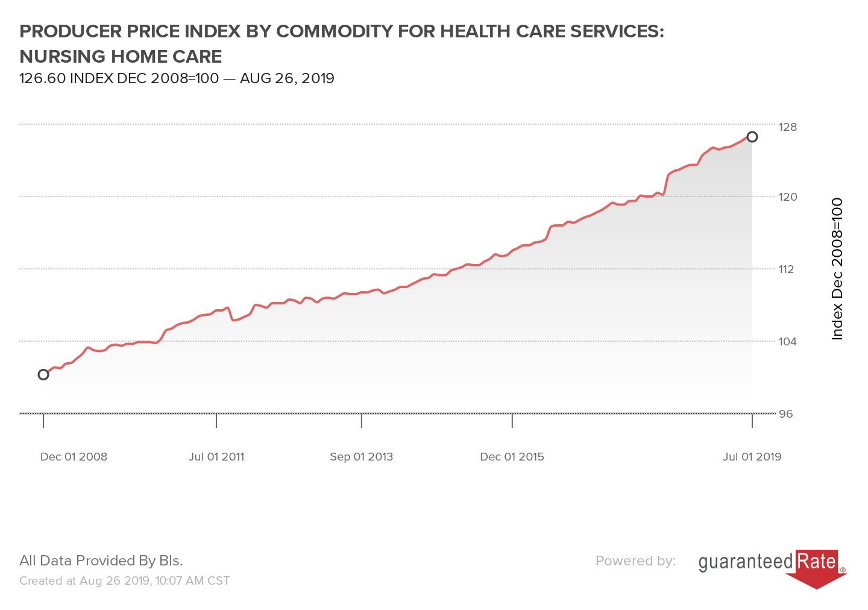Select the 126.60 index subtitle line
The image size is (868, 610).
tap(177, 78)
